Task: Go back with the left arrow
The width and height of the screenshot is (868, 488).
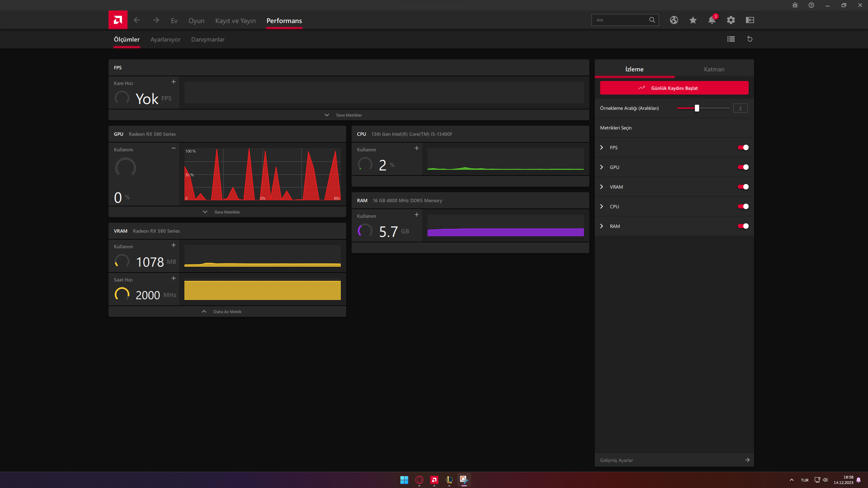Action: coord(137,20)
